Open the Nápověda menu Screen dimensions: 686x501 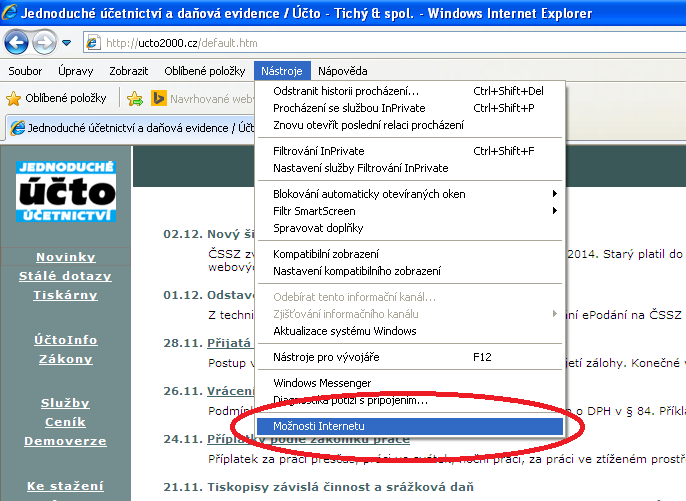[x=343, y=71]
